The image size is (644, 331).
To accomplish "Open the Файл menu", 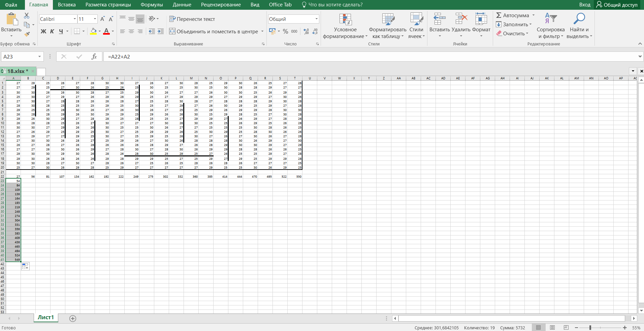I will 11,5.
